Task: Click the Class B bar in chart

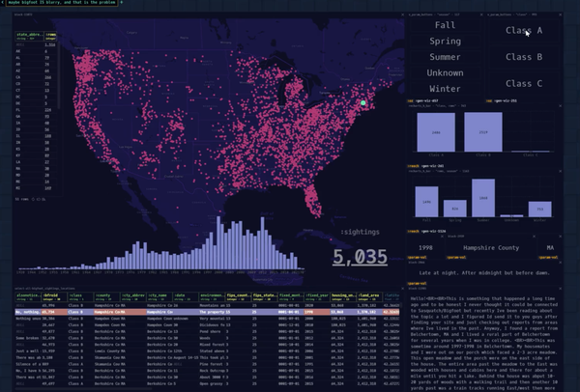Action: (x=483, y=132)
